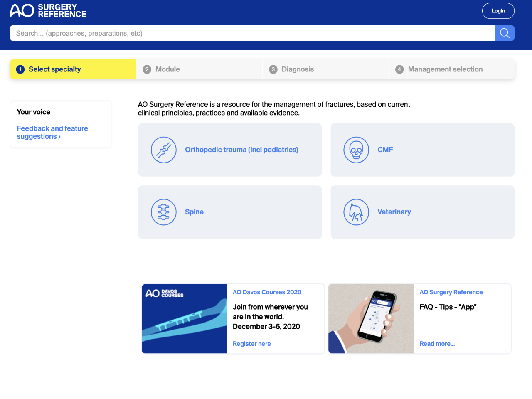Click the Join from wherever you are text
The width and height of the screenshot is (532, 399).
[x=270, y=312]
